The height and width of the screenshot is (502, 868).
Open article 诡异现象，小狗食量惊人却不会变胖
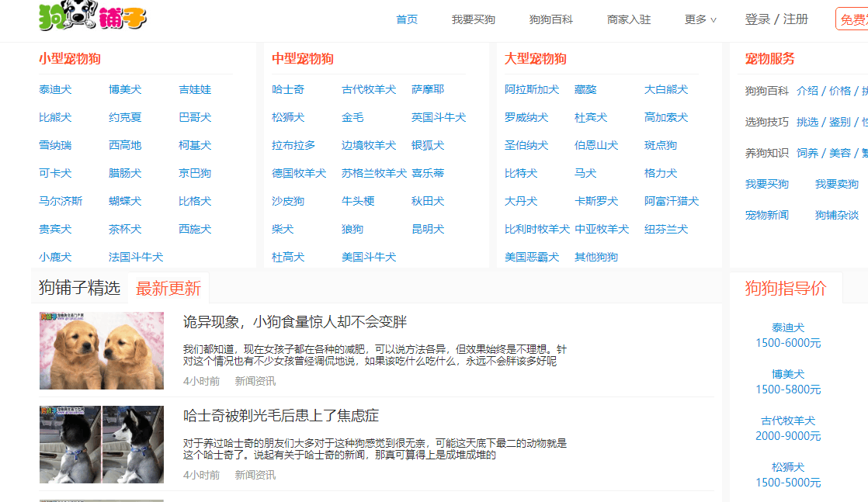click(295, 321)
